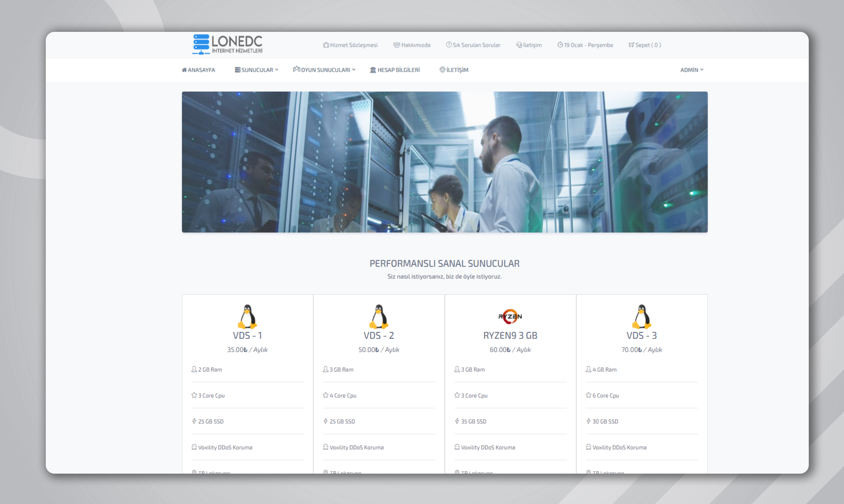The height and width of the screenshot is (504, 844).
Task: Expand the Sunucular dropdown menu
Action: coord(257,70)
